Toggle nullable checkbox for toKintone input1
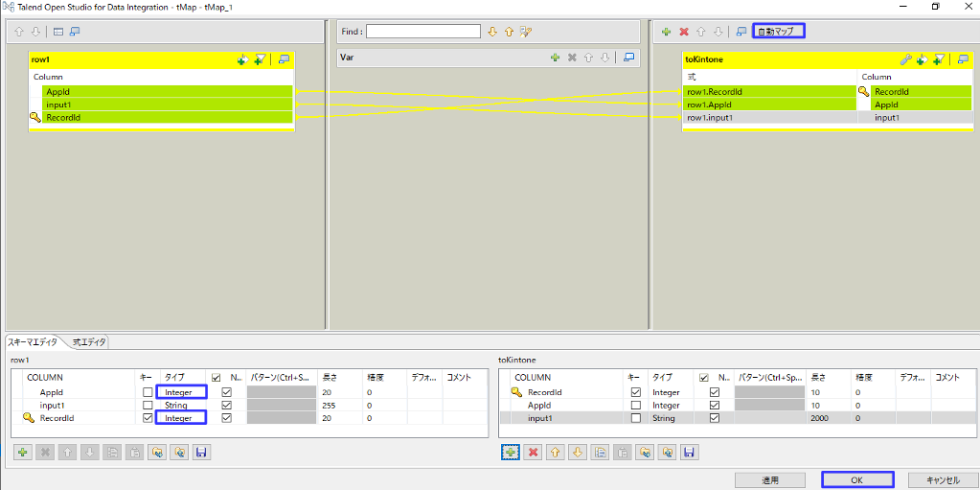The image size is (980, 490). [715, 417]
